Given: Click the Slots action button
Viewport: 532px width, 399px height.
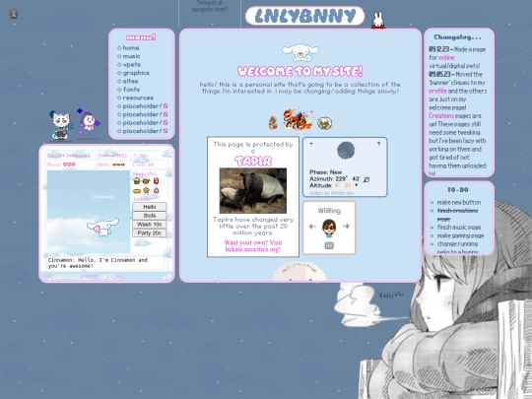Looking at the screenshot, I should (150, 216).
